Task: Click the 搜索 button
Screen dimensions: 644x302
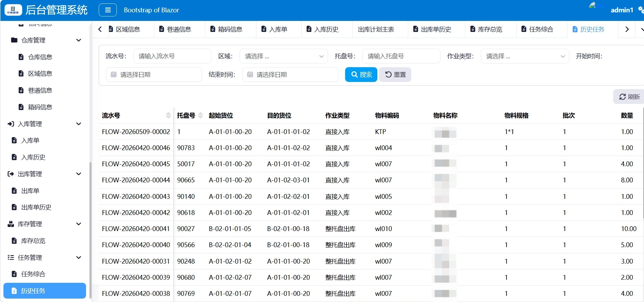Action: 361,74
